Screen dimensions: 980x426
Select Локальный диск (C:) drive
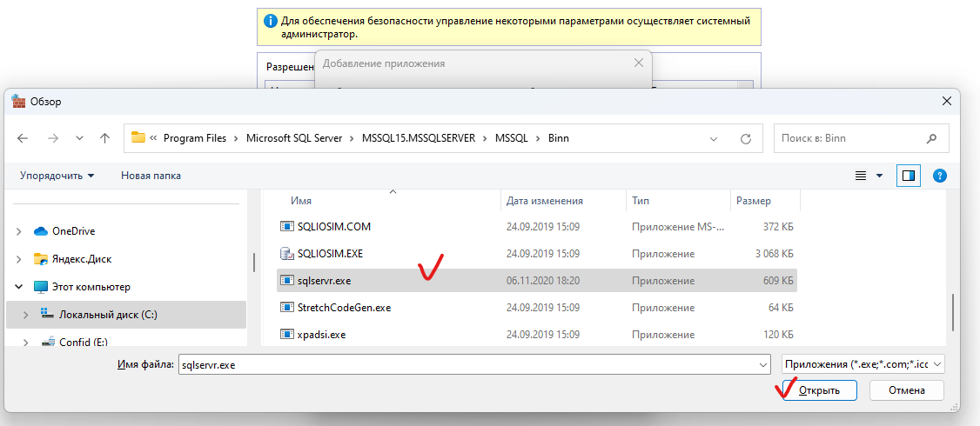point(108,315)
